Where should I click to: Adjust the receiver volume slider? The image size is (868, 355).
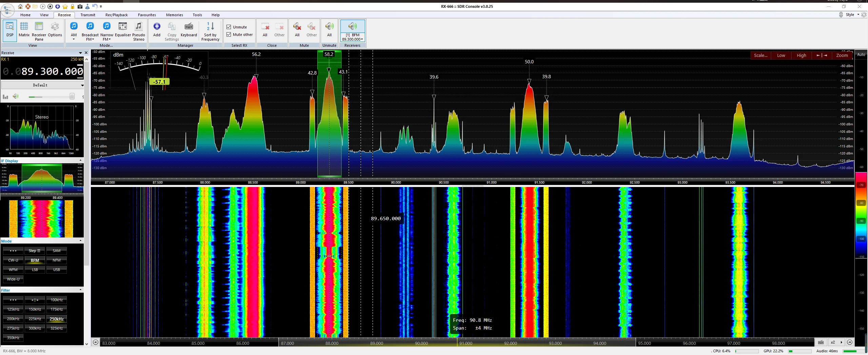[x=72, y=97]
